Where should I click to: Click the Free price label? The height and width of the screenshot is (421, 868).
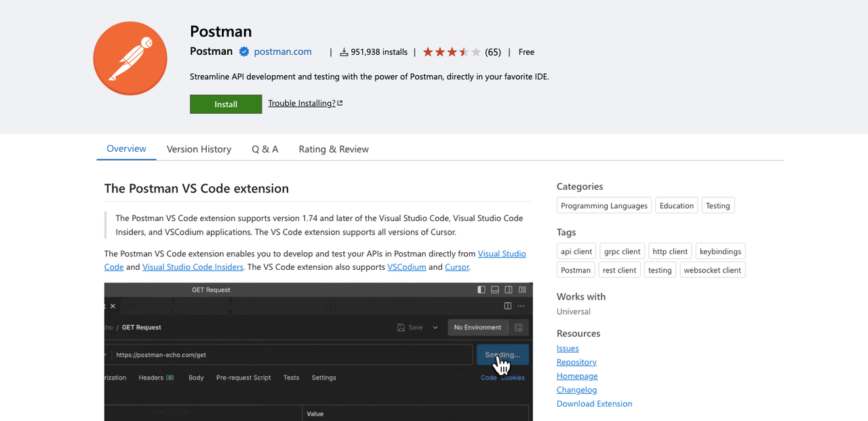point(526,52)
